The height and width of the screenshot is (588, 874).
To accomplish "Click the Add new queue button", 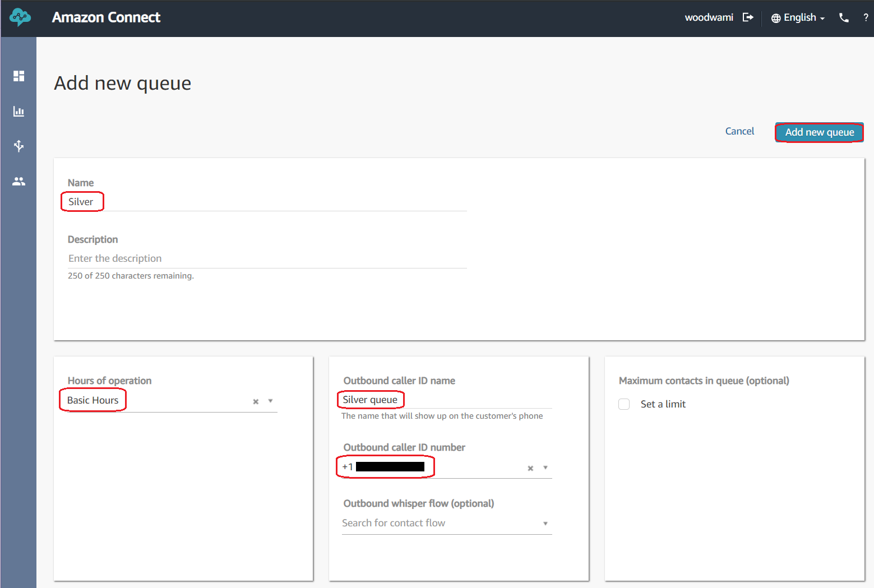I will click(819, 132).
